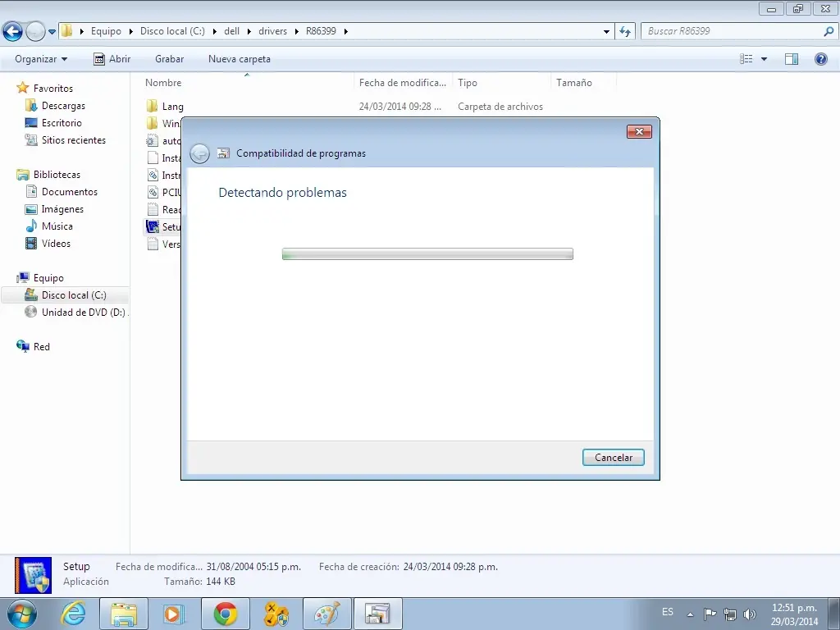Image resolution: width=840 pixels, height=630 pixels.
Task: Click the change view icon
Action: coord(746,59)
